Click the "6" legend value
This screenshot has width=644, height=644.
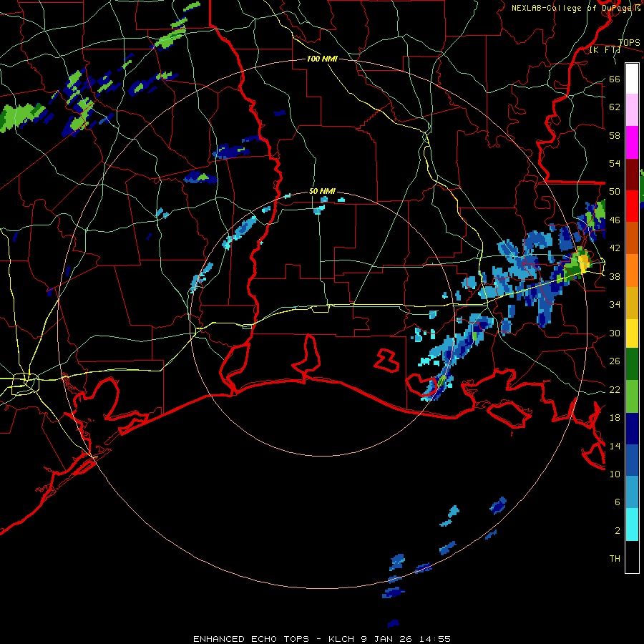click(x=618, y=502)
